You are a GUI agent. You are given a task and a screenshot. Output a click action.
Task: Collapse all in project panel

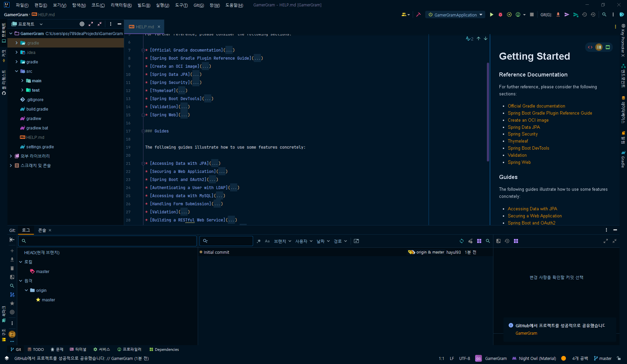point(100,24)
